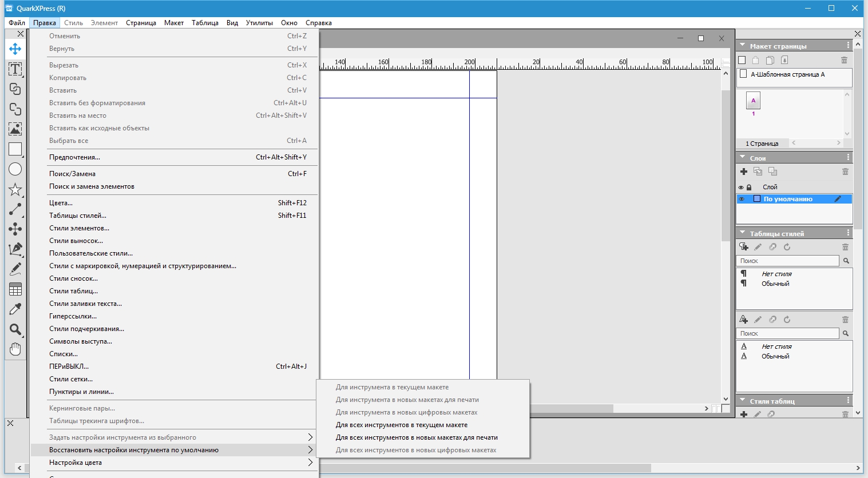
Task: Click the eye column header in Layers
Action: (741, 187)
